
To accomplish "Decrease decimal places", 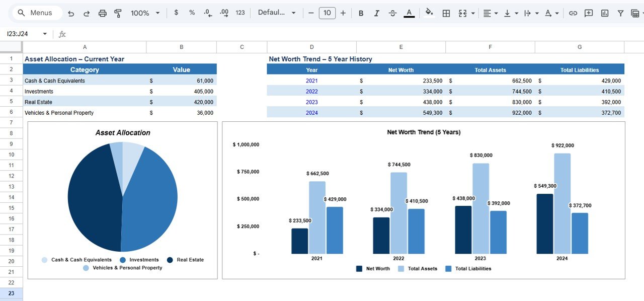I will click(x=207, y=13).
